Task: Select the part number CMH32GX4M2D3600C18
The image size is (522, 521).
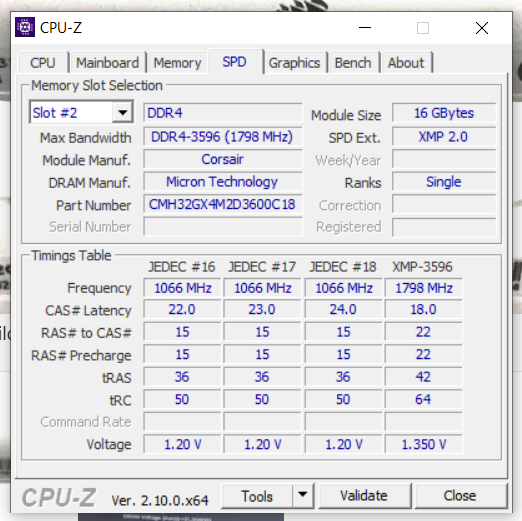Action: coord(223,204)
